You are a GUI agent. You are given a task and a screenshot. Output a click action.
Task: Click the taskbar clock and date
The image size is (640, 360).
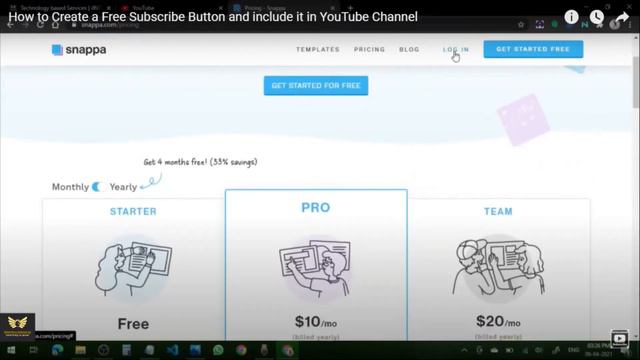point(599,350)
